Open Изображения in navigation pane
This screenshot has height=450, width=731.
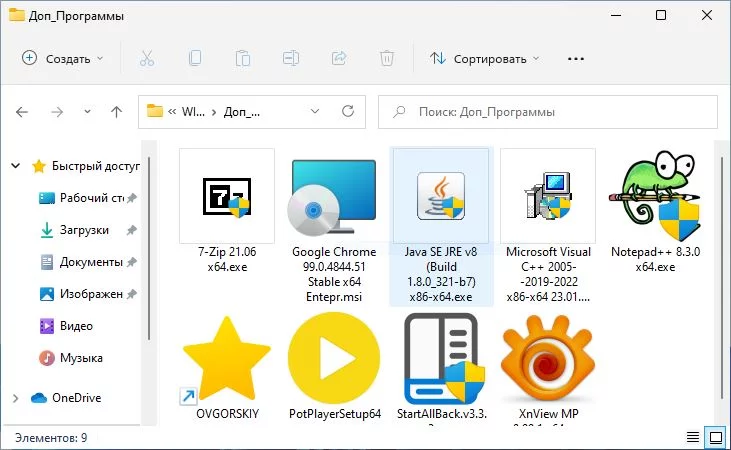tap(91, 294)
